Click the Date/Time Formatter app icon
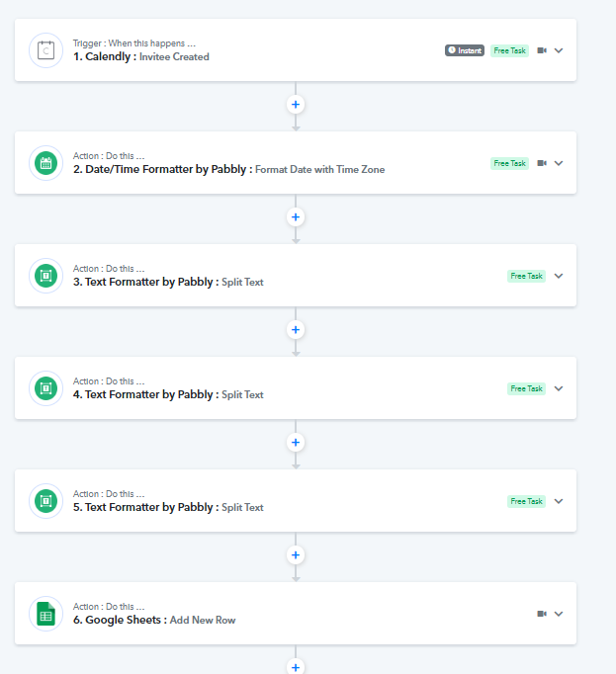 45,163
